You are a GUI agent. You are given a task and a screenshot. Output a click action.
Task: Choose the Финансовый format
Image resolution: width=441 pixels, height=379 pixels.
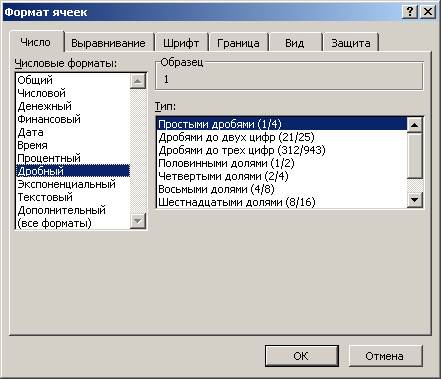coord(73,119)
